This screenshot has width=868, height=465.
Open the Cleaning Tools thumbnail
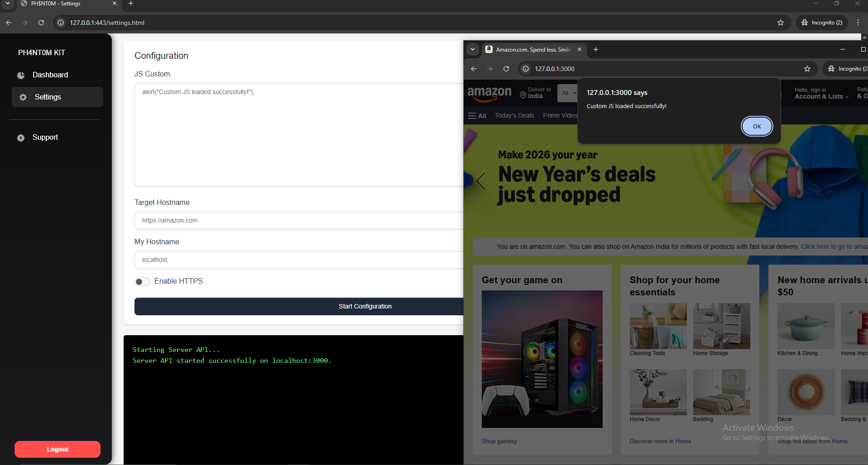click(658, 326)
